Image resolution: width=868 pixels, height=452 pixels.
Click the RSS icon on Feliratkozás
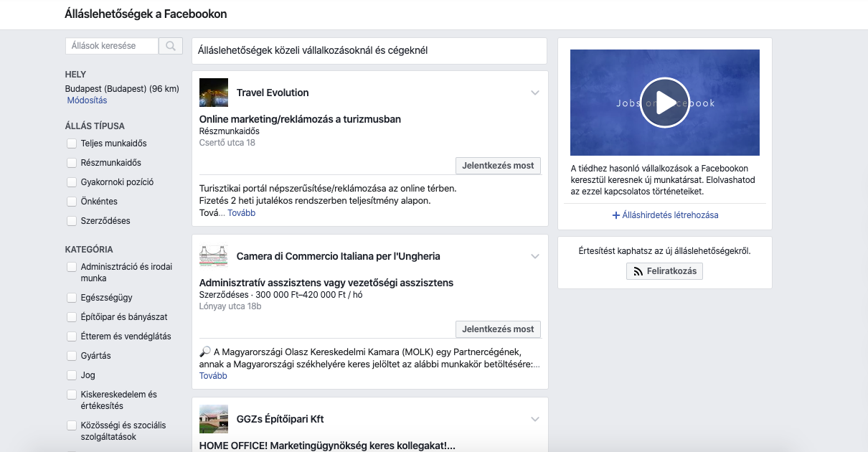(x=638, y=272)
